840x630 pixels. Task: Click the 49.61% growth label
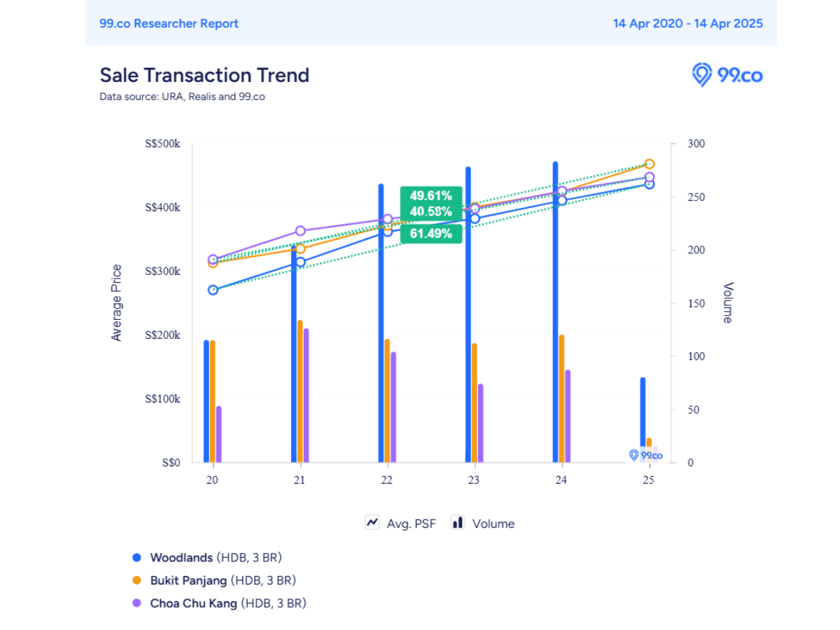[x=431, y=195]
